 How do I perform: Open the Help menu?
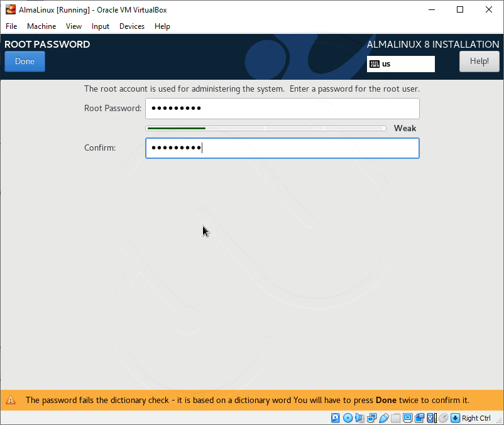pyautogui.click(x=162, y=26)
